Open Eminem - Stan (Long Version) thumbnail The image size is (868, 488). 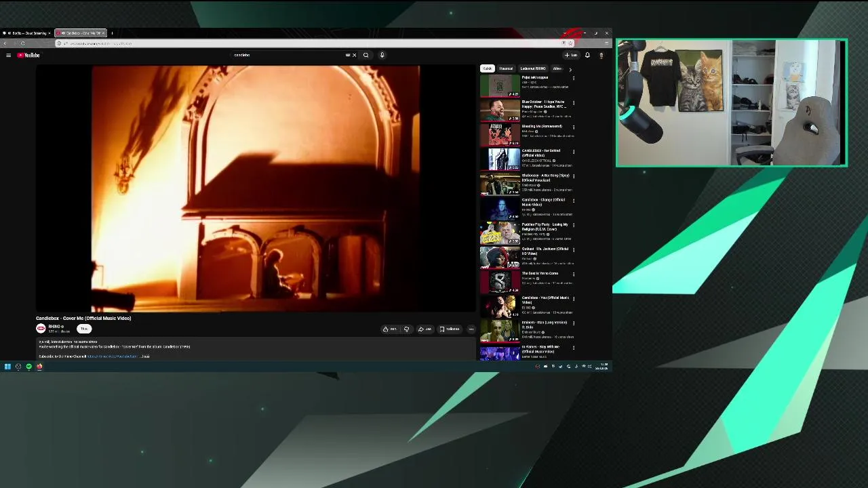tap(500, 331)
